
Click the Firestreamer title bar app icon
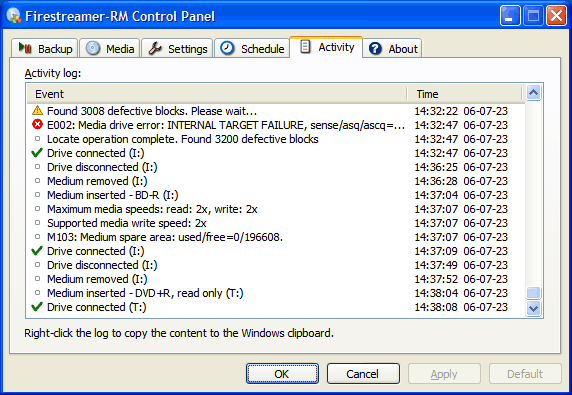point(13,16)
